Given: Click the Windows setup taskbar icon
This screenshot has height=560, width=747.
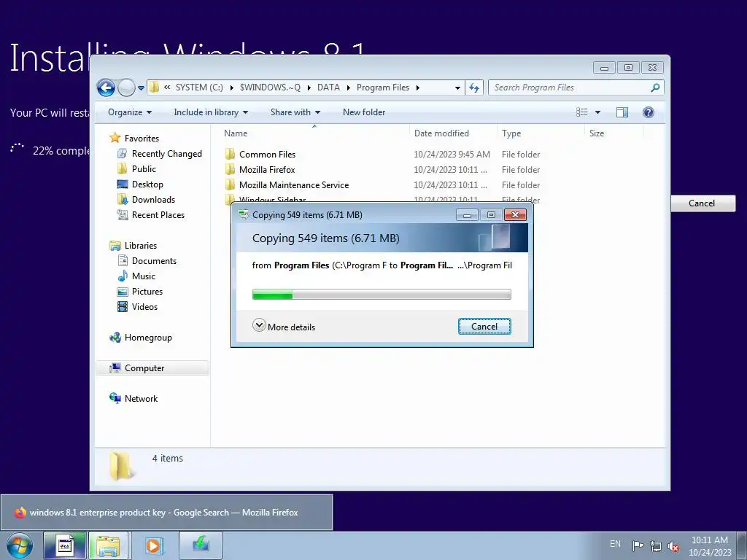Looking at the screenshot, I should 64,545.
